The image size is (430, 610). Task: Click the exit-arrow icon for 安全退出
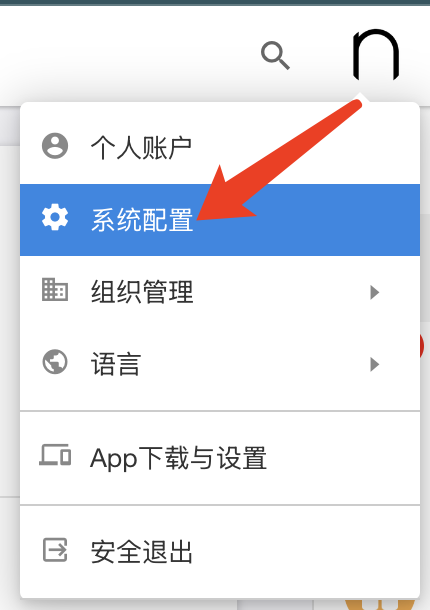55,550
